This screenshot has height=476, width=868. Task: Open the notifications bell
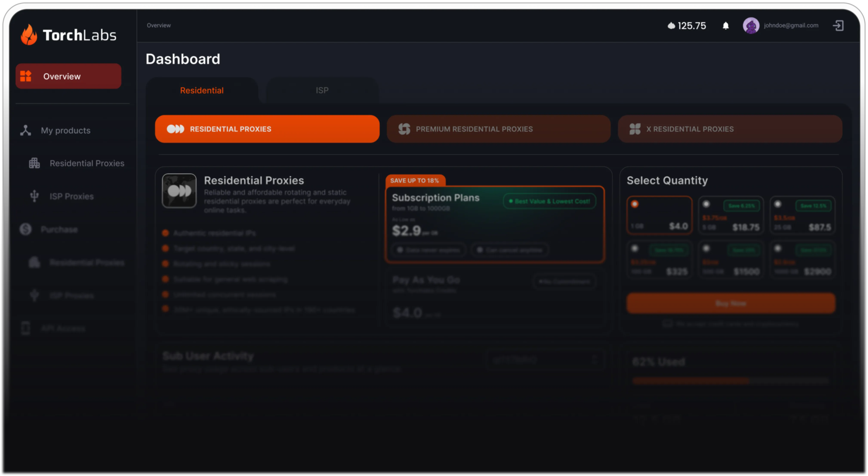pyautogui.click(x=725, y=26)
